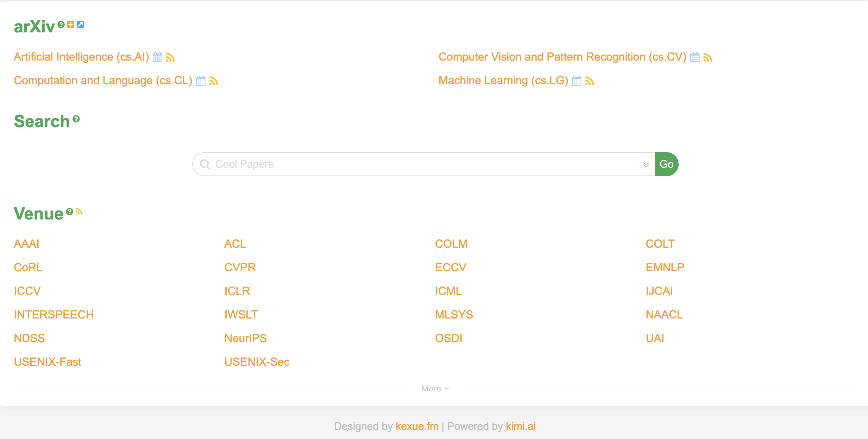Open calendar for Artificial Intelligence (cs.AI)
Viewport: 868px width, 439px height.
click(x=157, y=57)
